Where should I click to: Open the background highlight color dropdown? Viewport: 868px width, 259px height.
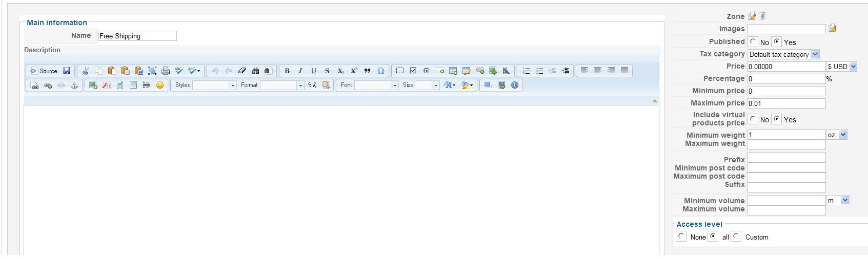(467, 85)
